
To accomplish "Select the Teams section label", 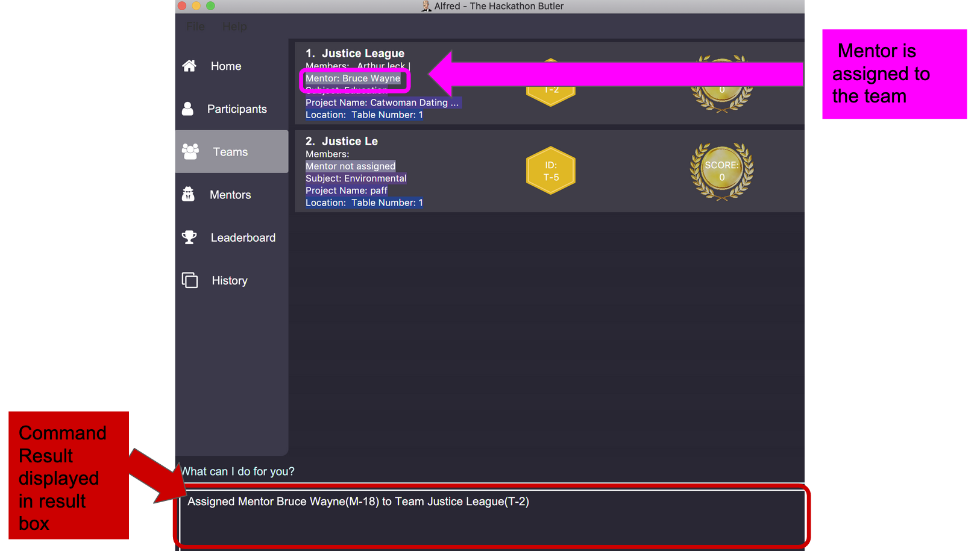I will pos(230,152).
